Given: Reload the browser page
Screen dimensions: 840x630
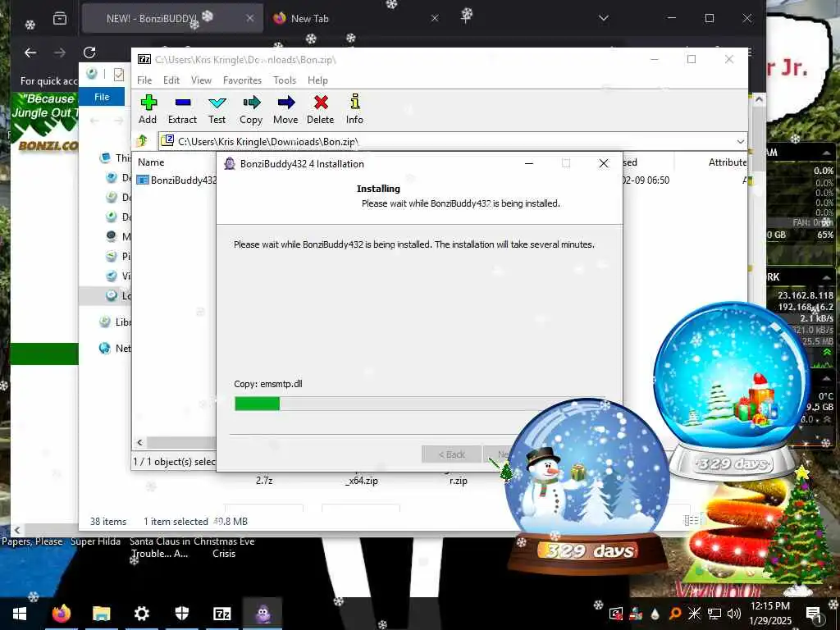Looking at the screenshot, I should pyautogui.click(x=89, y=52).
